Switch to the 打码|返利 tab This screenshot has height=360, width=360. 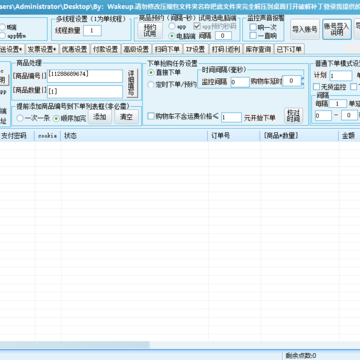tap(226, 49)
